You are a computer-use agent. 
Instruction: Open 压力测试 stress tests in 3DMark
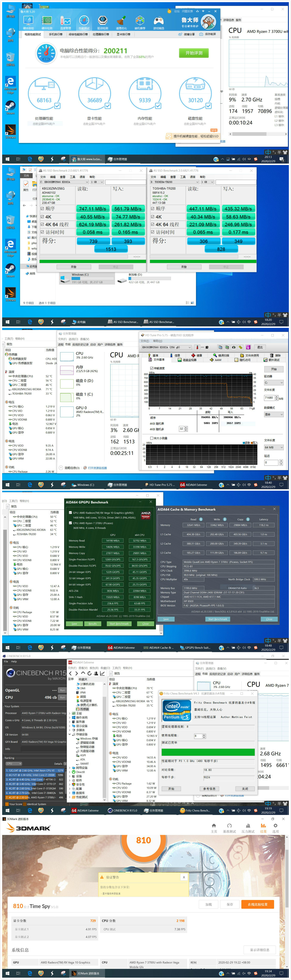pos(248,828)
